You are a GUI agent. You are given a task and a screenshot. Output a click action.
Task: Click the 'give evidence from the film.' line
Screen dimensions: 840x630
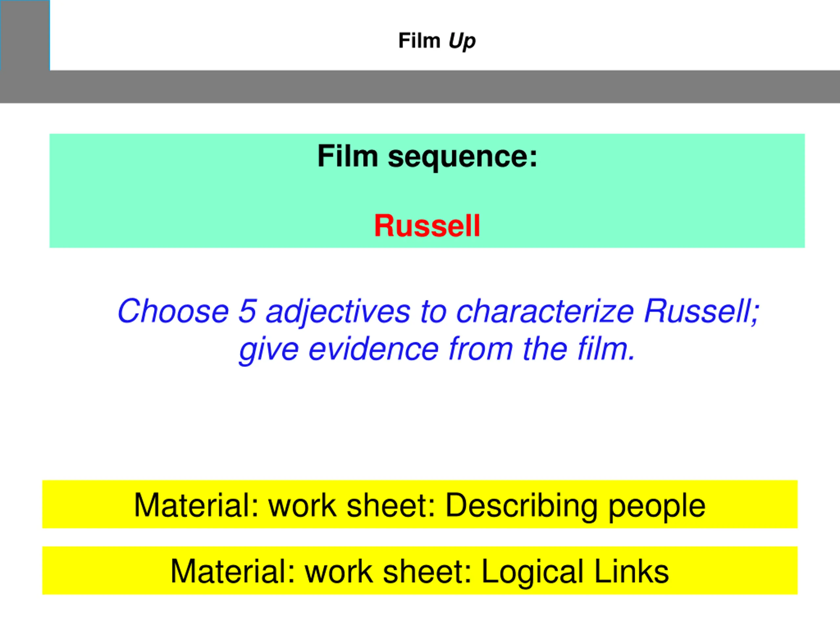coord(437,349)
